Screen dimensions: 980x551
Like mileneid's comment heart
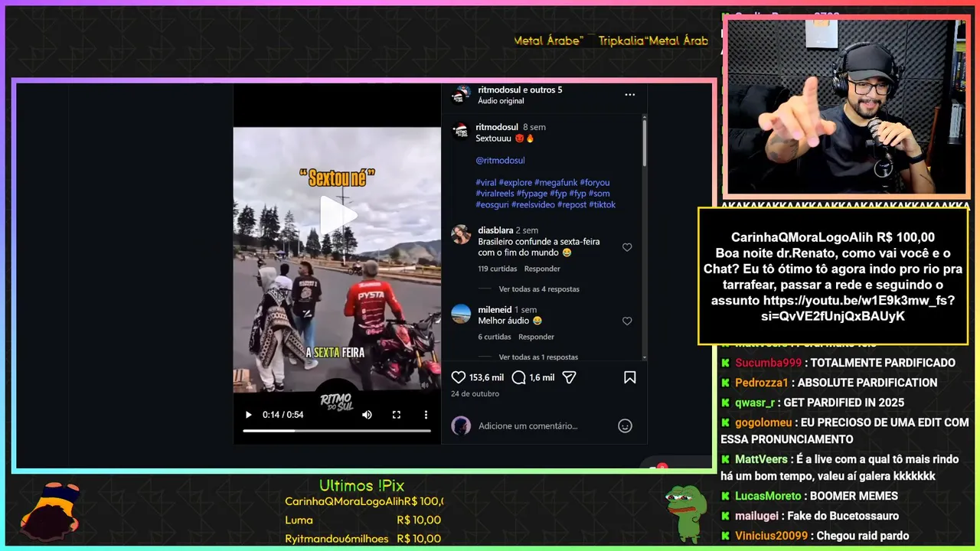point(627,321)
